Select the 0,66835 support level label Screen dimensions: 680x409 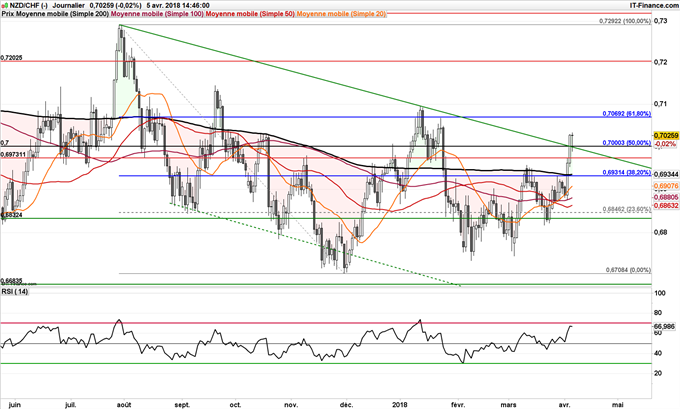(12, 281)
